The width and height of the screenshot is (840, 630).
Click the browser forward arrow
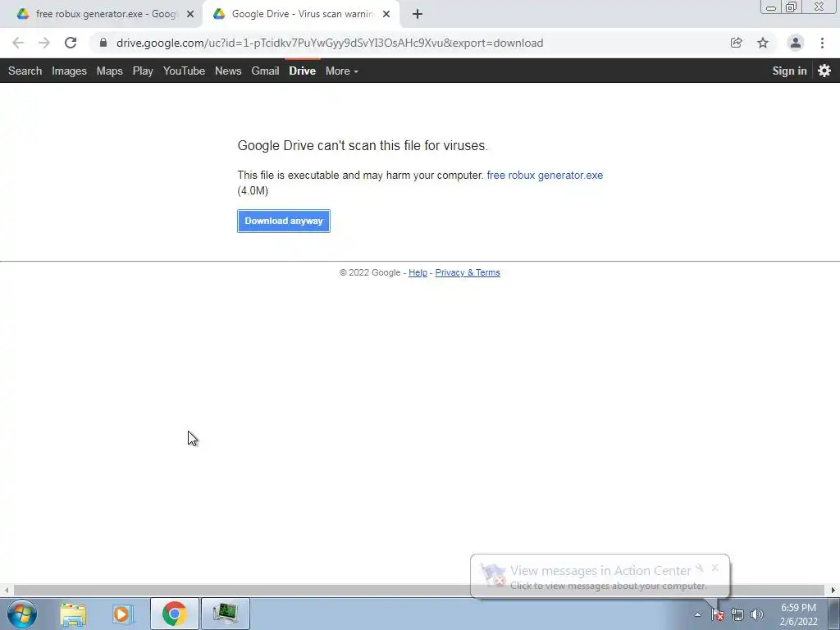click(44, 43)
